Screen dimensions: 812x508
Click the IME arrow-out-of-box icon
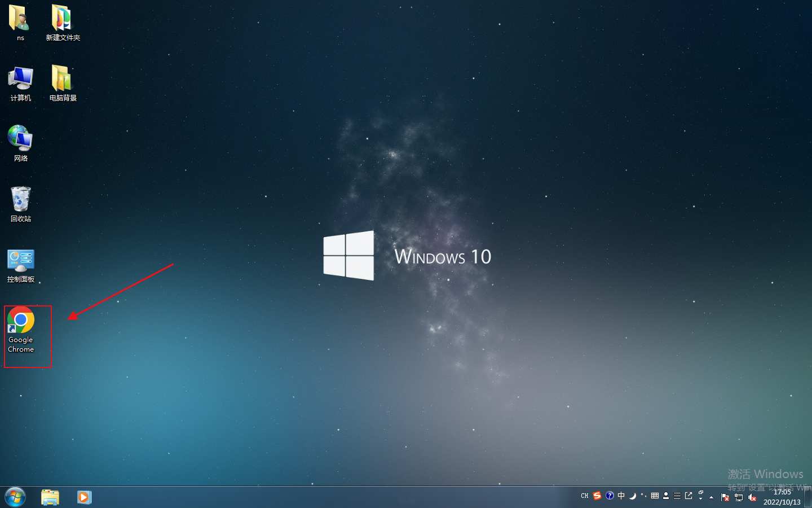point(689,496)
